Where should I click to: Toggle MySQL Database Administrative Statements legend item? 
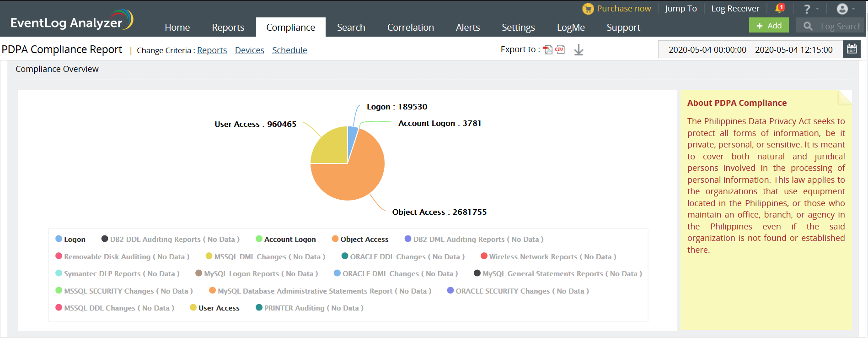pos(321,291)
